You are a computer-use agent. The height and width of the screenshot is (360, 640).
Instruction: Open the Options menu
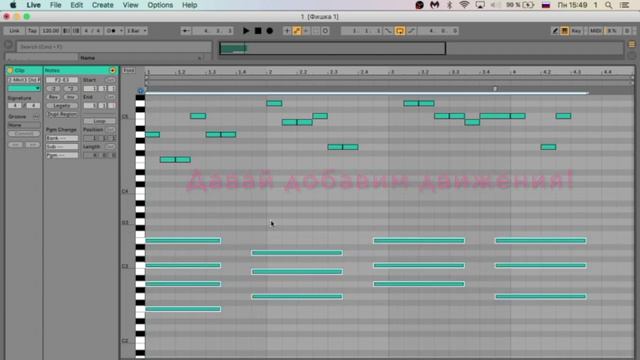point(160,5)
